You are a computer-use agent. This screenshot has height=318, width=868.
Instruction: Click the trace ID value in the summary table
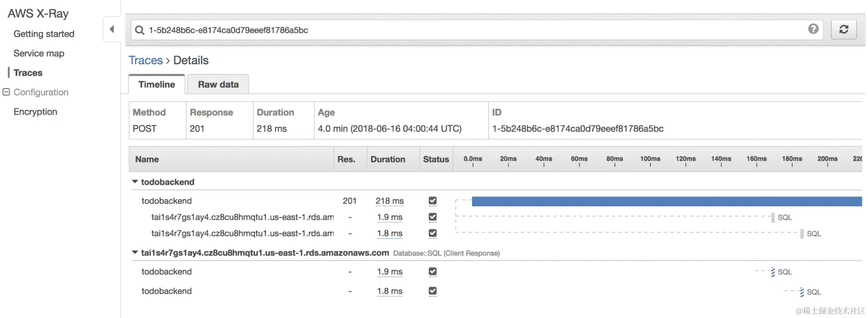(577, 129)
